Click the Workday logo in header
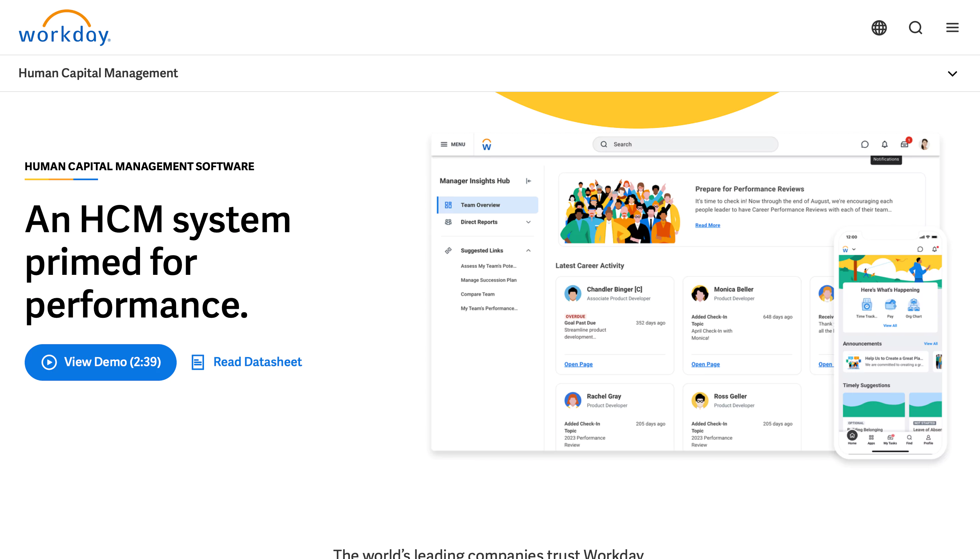Viewport: 980px width, 559px height. 65,27
